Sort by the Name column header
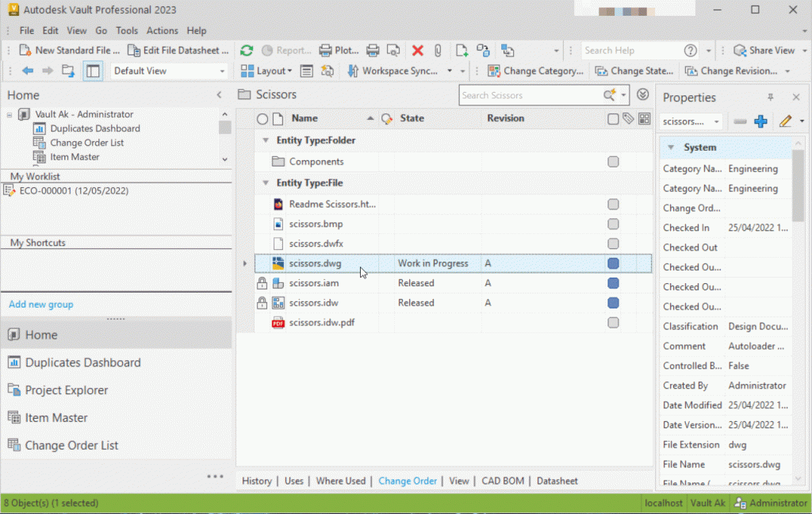Viewport: 812px width, 514px height. [x=304, y=119]
